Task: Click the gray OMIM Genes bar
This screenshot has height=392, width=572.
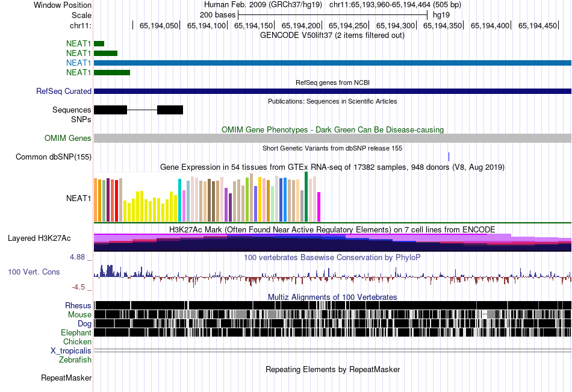Action: (x=333, y=138)
